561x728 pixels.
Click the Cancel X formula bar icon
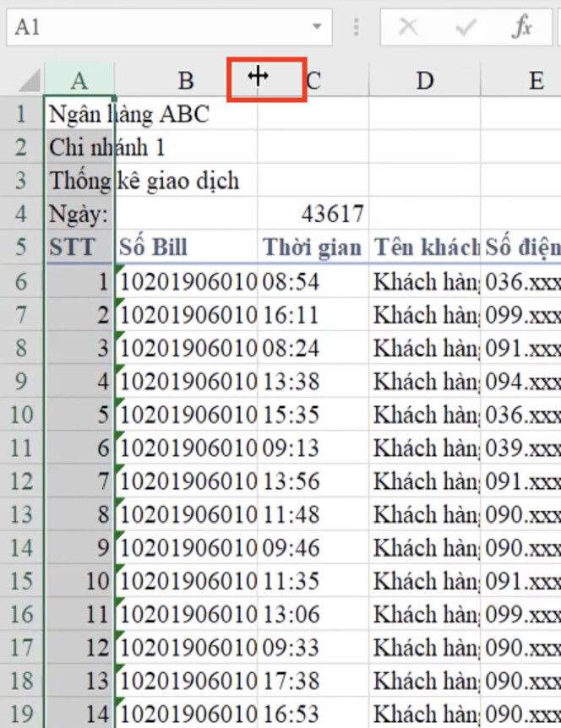[x=408, y=27]
